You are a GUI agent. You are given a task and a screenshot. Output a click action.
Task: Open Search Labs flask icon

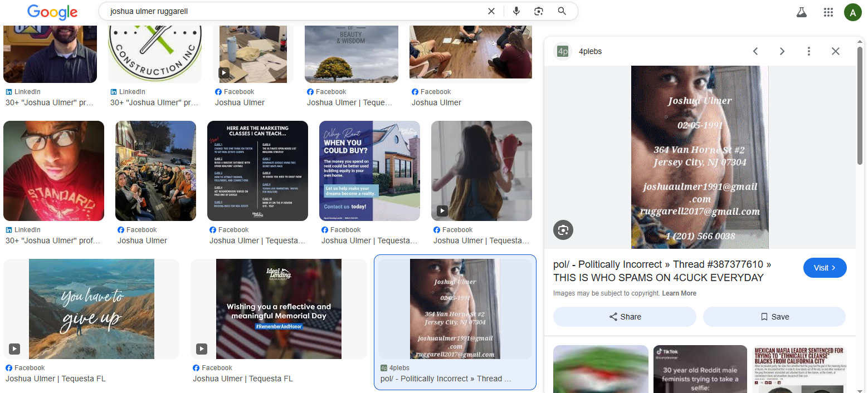802,12
